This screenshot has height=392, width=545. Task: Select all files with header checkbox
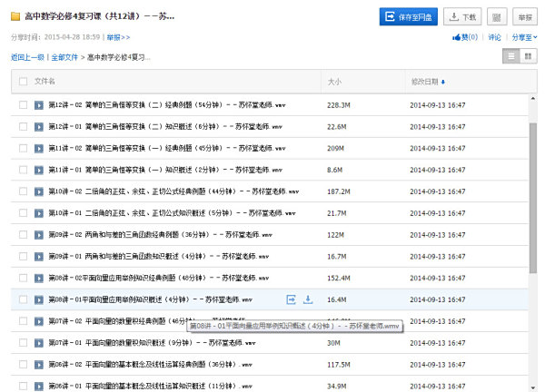tap(24, 82)
